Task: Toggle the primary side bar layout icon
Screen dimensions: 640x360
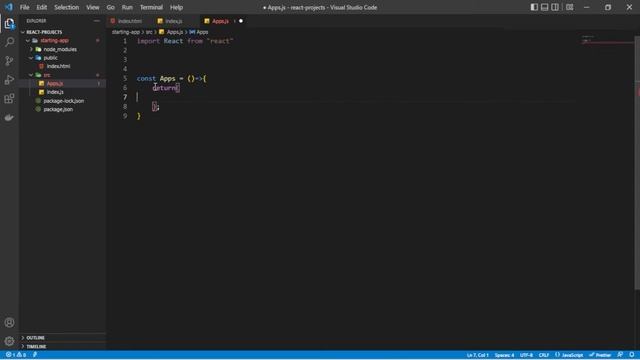Action: [x=534, y=7]
